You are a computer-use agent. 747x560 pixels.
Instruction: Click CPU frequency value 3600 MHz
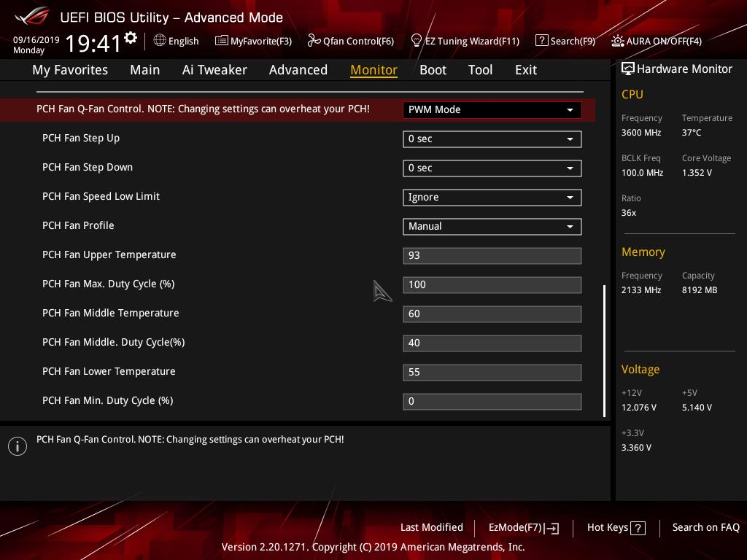coord(640,133)
